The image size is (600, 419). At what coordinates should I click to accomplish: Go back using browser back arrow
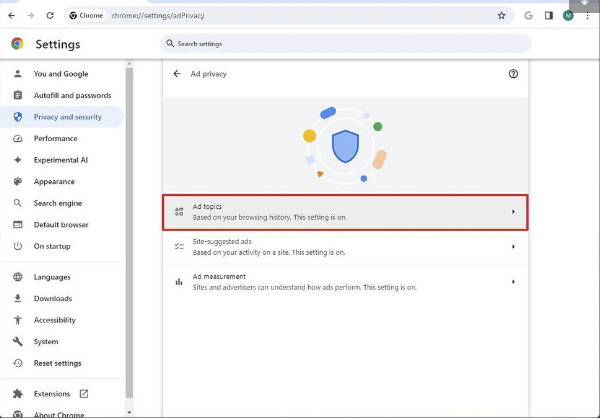[x=11, y=16]
